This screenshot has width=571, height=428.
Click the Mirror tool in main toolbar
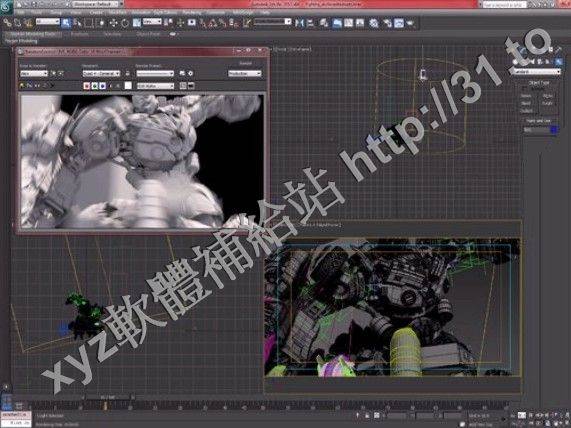pyautogui.click(x=299, y=23)
